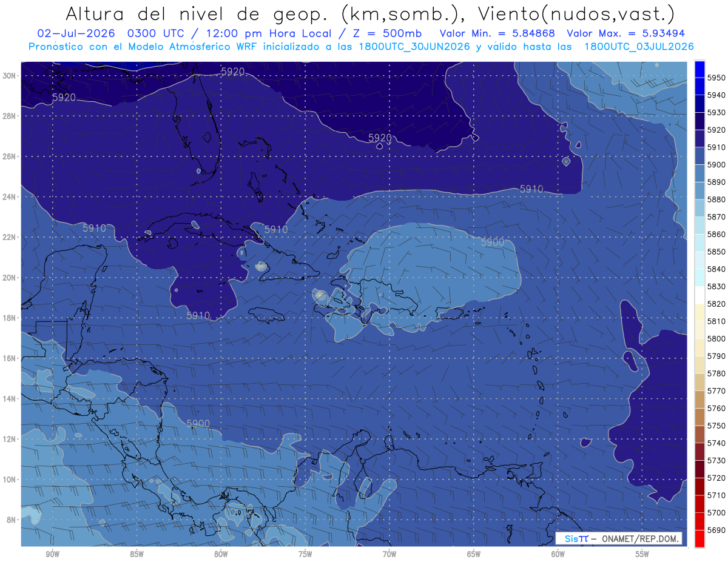Click the '75W' longitude axis label
728x562 pixels.
pyautogui.click(x=305, y=554)
